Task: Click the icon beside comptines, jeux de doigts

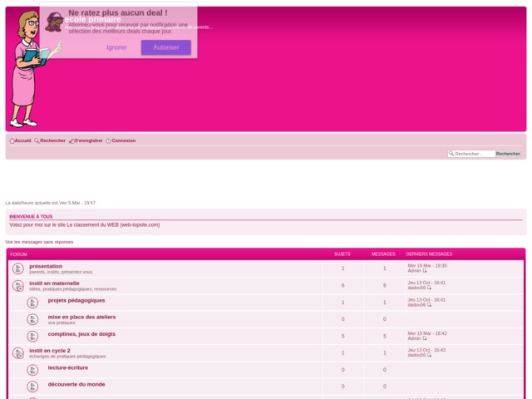Action: point(32,336)
